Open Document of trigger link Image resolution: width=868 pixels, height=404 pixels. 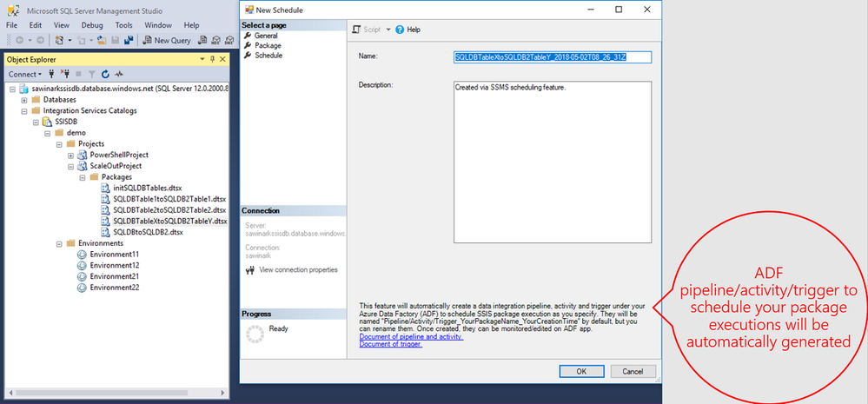[x=391, y=344]
